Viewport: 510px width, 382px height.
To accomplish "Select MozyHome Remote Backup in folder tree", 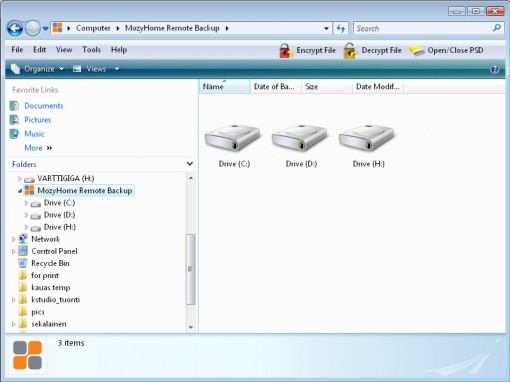I will tap(85, 190).
